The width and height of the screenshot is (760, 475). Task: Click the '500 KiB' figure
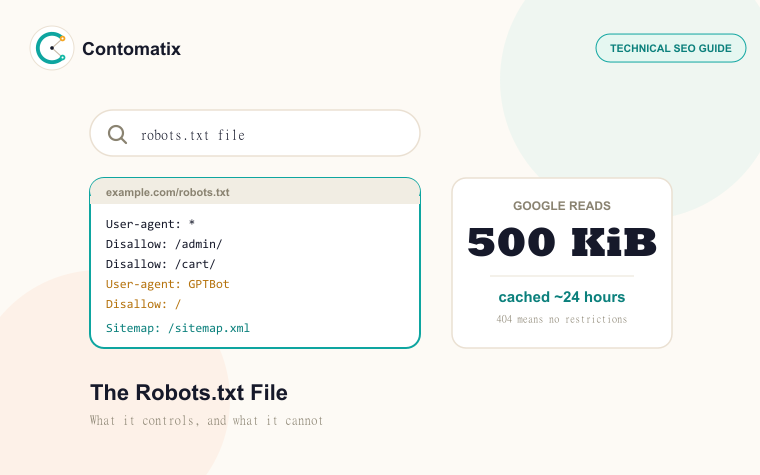[562, 242]
